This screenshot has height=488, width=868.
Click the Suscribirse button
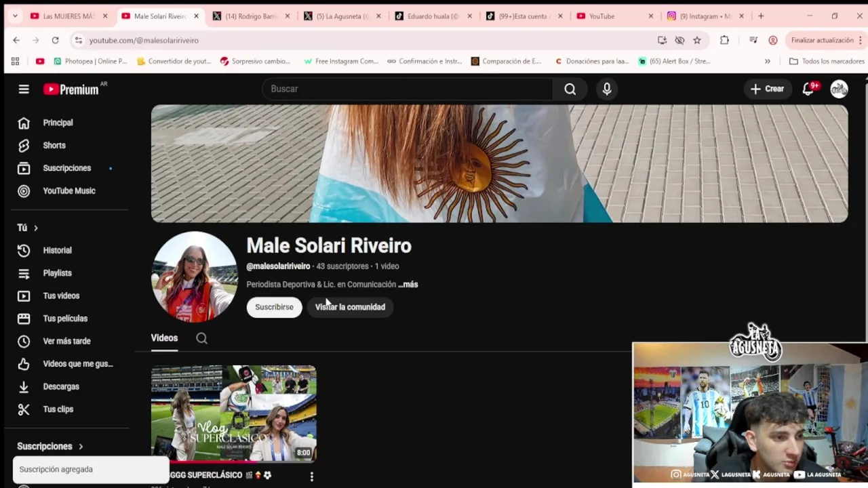click(x=274, y=307)
